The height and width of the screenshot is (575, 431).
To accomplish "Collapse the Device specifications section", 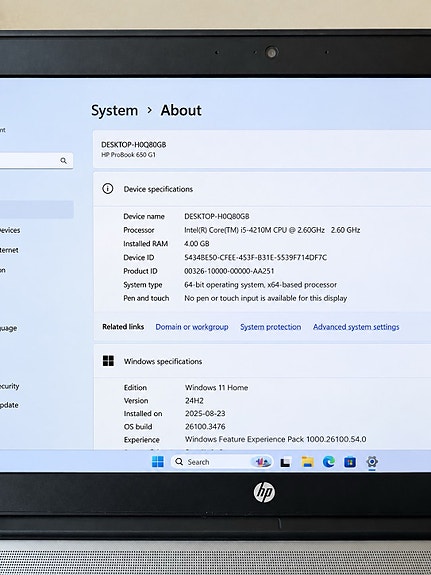I will (262, 189).
